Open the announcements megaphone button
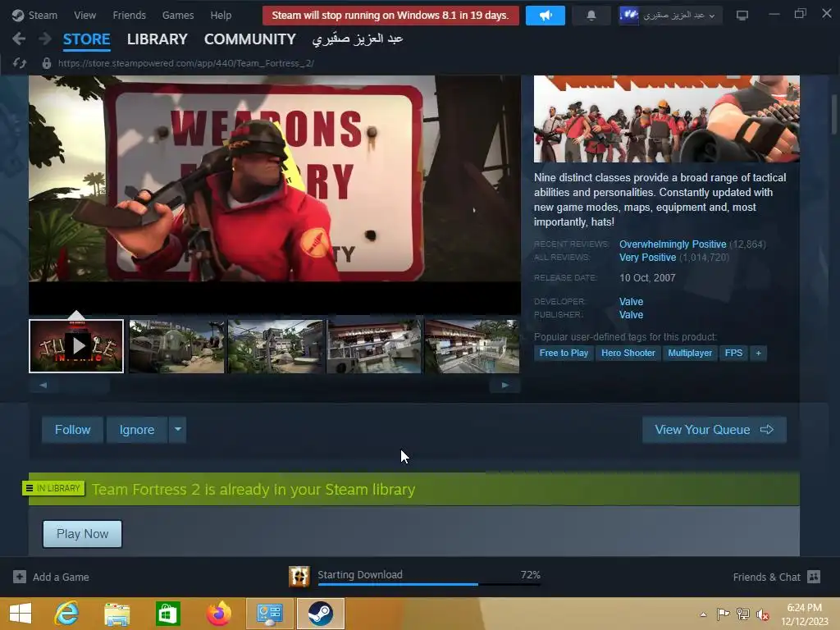 click(x=546, y=15)
